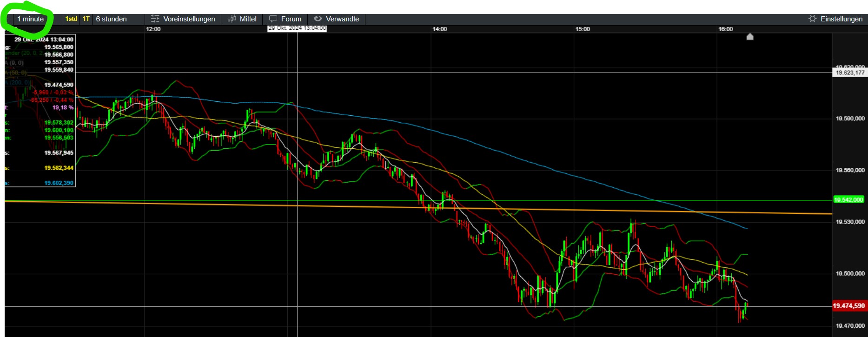This screenshot has height=337, width=868.
Task: Click the pink 19,18 % value
Action: [x=63, y=107]
